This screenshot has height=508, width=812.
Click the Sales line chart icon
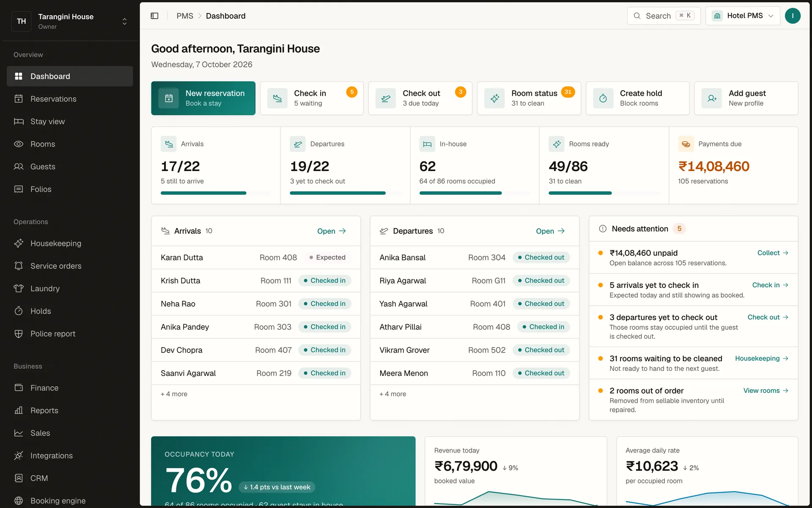pyautogui.click(x=19, y=433)
